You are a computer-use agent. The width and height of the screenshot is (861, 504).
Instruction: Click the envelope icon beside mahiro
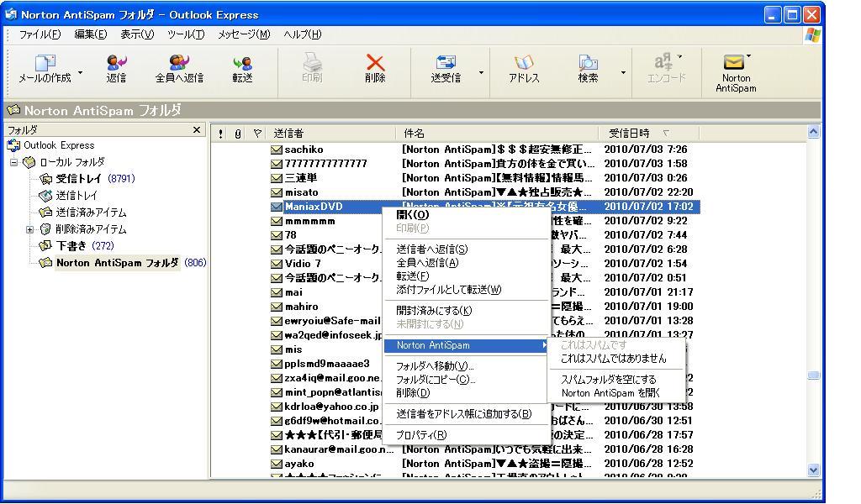[x=276, y=307]
